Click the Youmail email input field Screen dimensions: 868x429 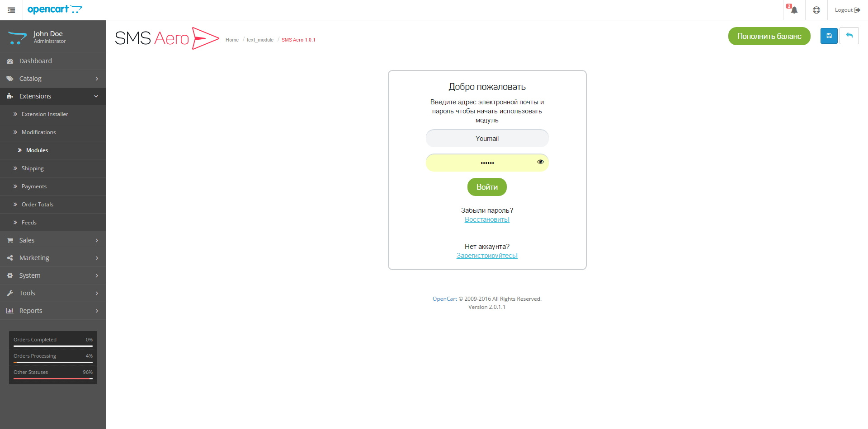(x=487, y=138)
